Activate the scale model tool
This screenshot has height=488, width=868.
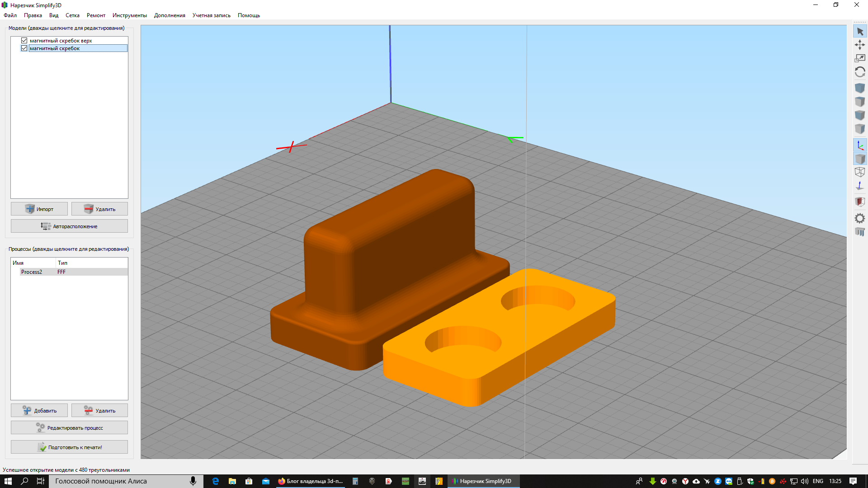(x=860, y=58)
